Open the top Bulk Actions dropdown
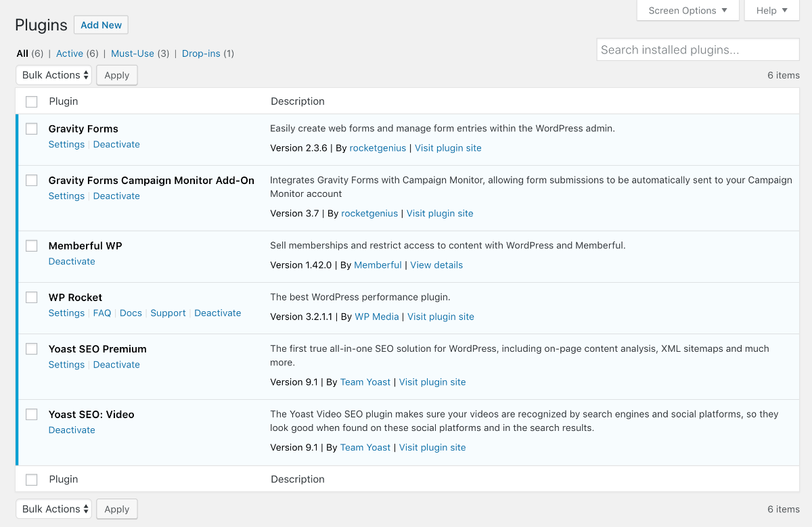The image size is (812, 527). pos(55,75)
